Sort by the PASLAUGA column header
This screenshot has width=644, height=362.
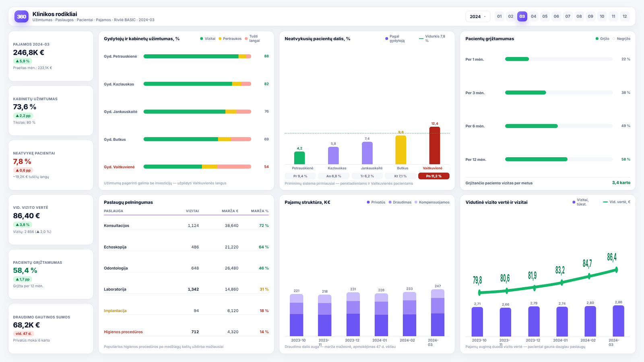point(114,211)
